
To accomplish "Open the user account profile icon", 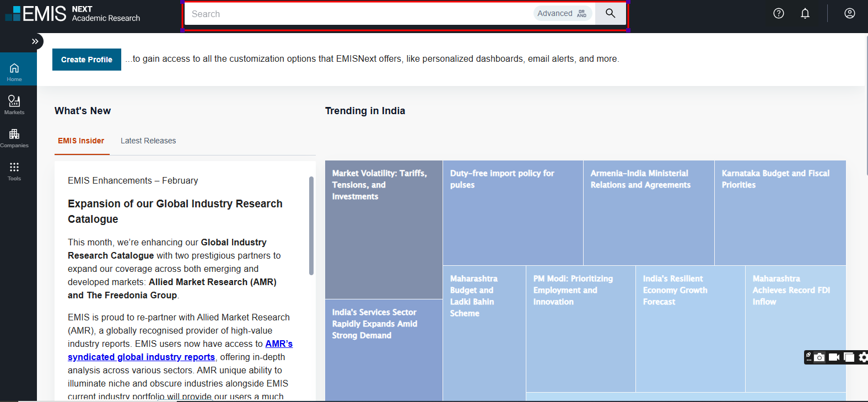I will (x=849, y=13).
